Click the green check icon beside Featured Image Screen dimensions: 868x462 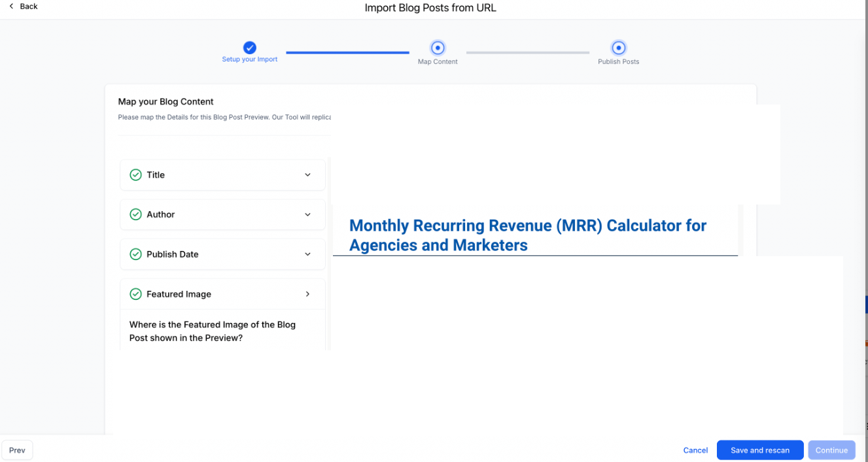(x=135, y=294)
